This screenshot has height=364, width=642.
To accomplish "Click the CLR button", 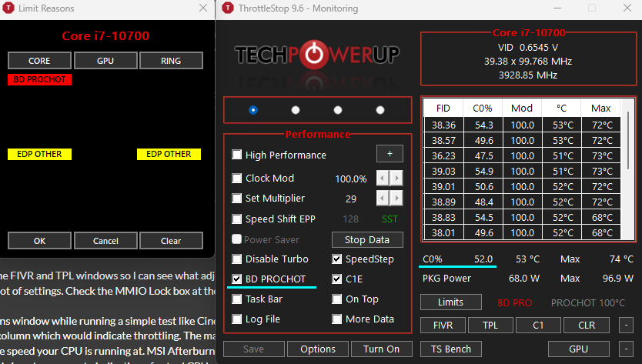I will click(x=587, y=325).
